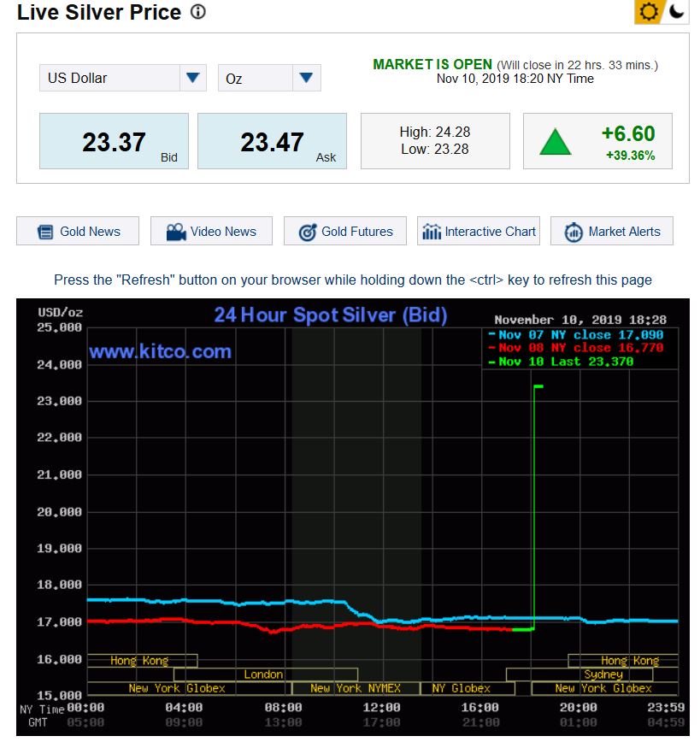Click the 23.37 Bid price box
700x742 pixels.
(x=114, y=141)
